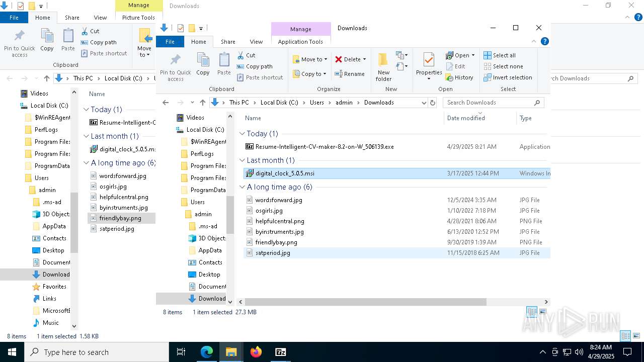Switch to View tab in front window
The height and width of the screenshot is (362, 644).
click(257, 42)
